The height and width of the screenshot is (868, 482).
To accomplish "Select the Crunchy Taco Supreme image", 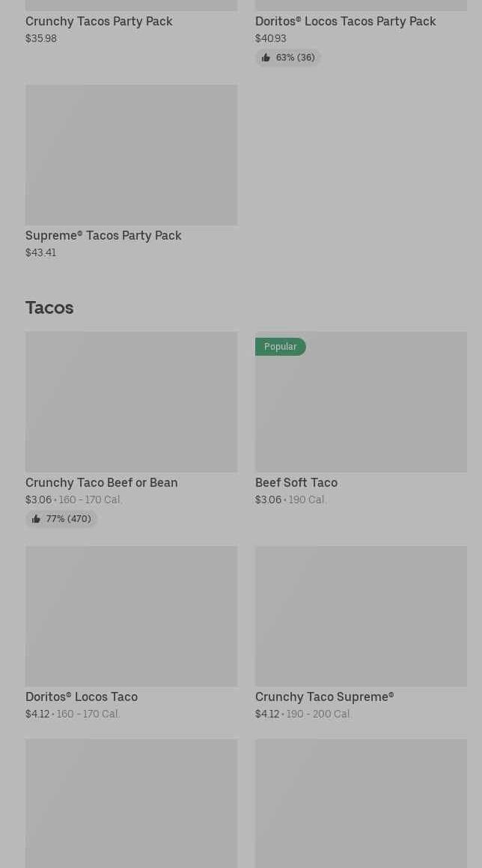I will [x=361, y=616].
